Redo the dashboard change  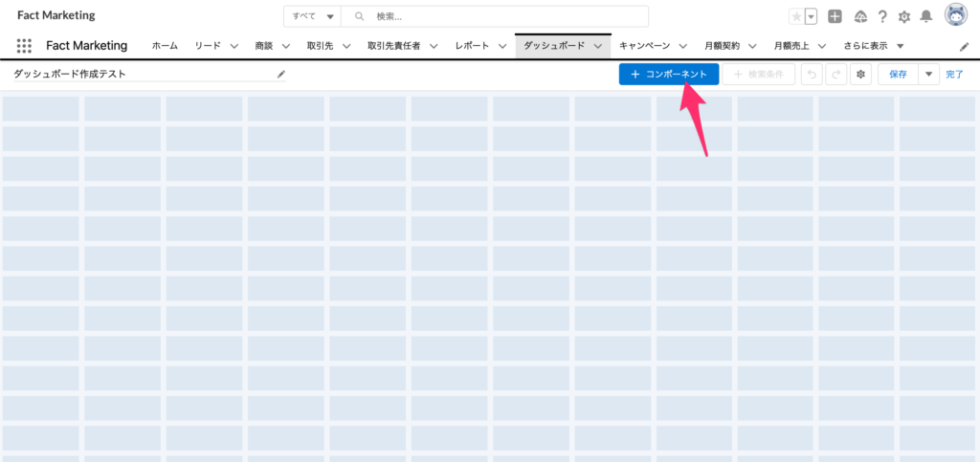pyautogui.click(x=835, y=75)
